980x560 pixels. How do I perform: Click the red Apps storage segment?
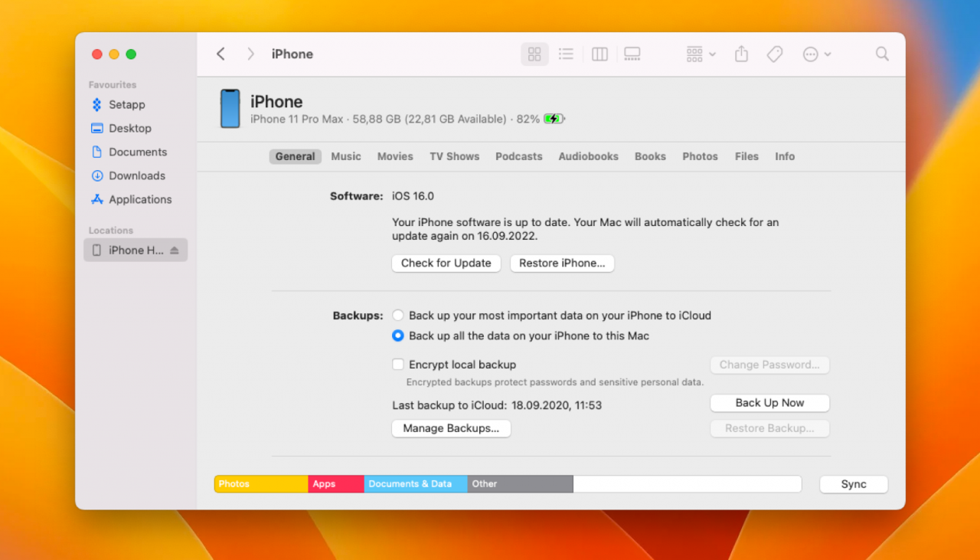tap(336, 484)
